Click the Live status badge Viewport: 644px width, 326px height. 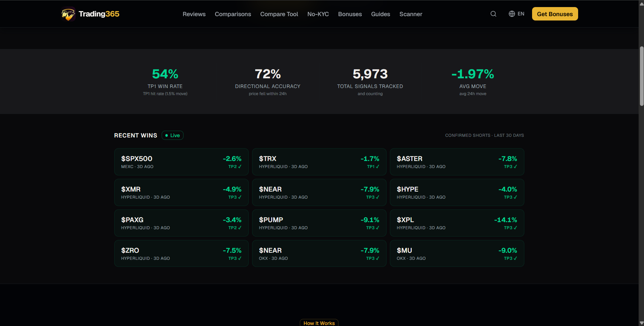172,135
